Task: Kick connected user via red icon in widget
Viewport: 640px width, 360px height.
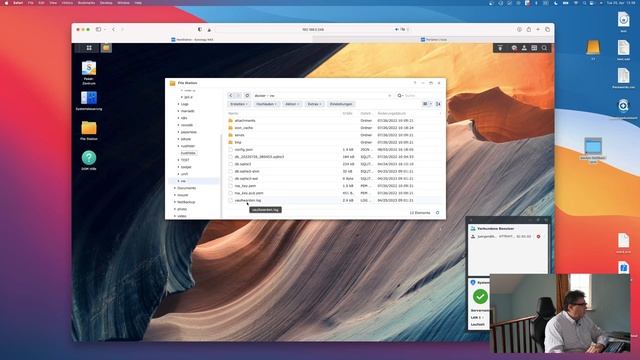Action: tap(538, 236)
